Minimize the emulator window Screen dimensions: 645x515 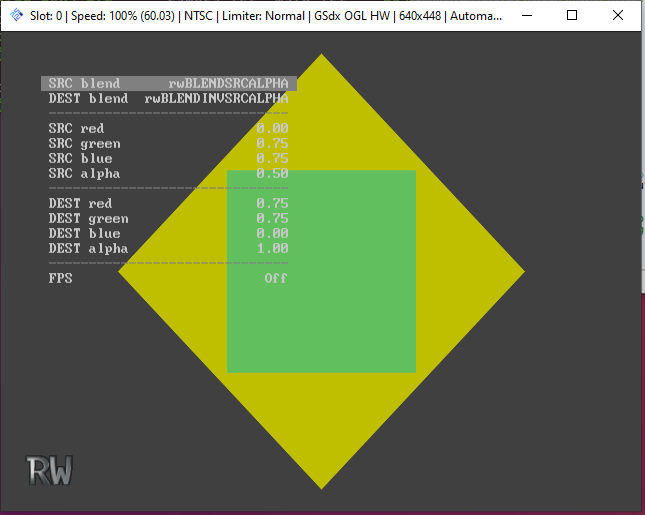coord(526,16)
